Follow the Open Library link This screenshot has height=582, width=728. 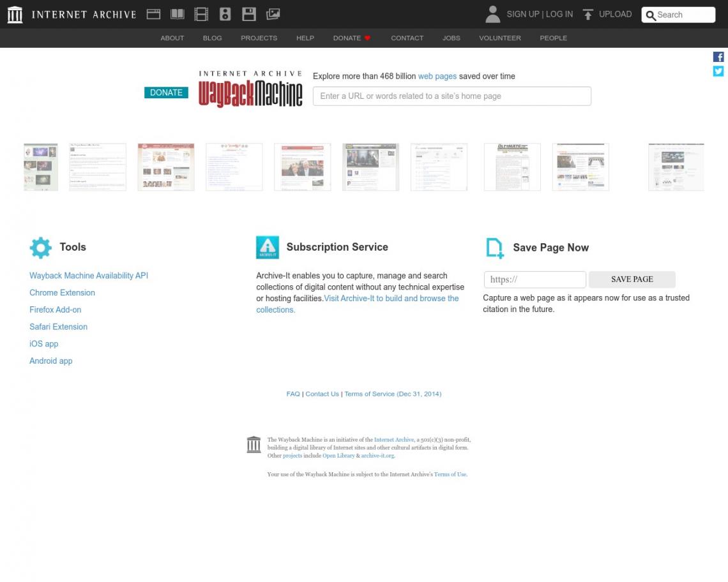coord(338,456)
